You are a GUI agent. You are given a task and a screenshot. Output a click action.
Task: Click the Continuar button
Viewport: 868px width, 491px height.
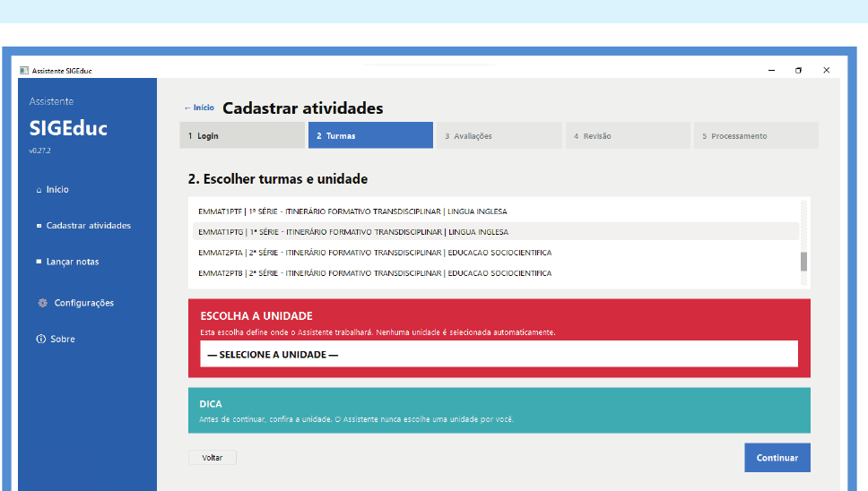777,457
